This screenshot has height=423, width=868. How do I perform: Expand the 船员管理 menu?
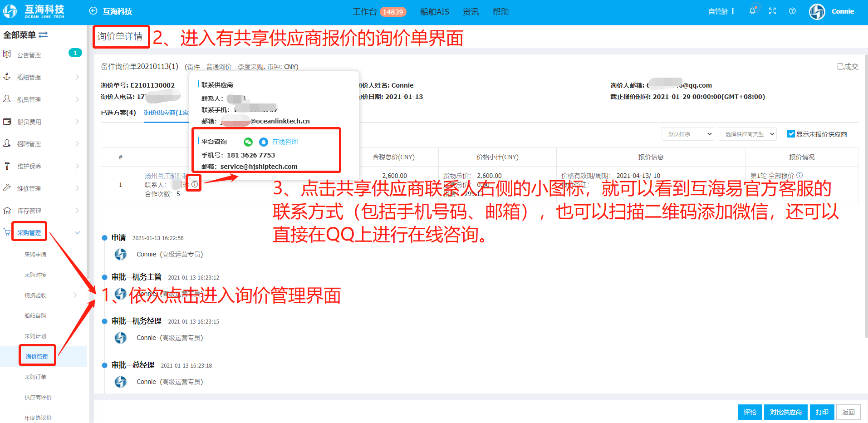point(77,99)
